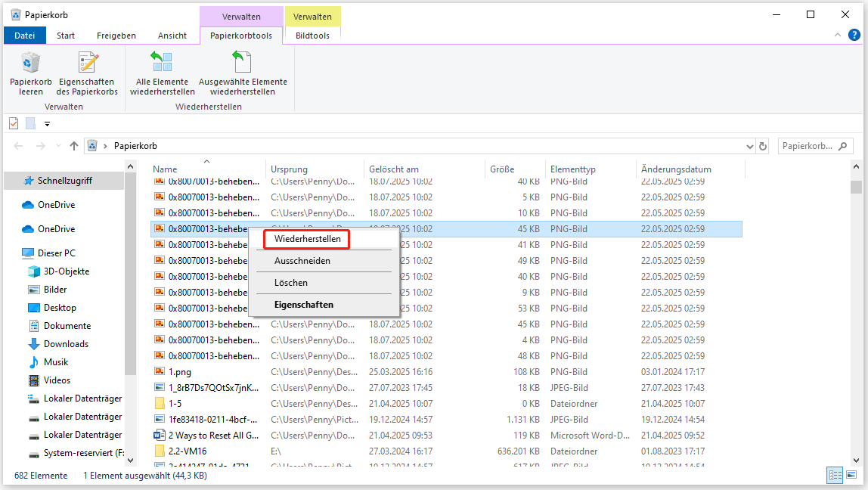This screenshot has width=868, height=490.
Task: Click Ausgewählte Elemente wiederherstellen
Action: [x=243, y=73]
